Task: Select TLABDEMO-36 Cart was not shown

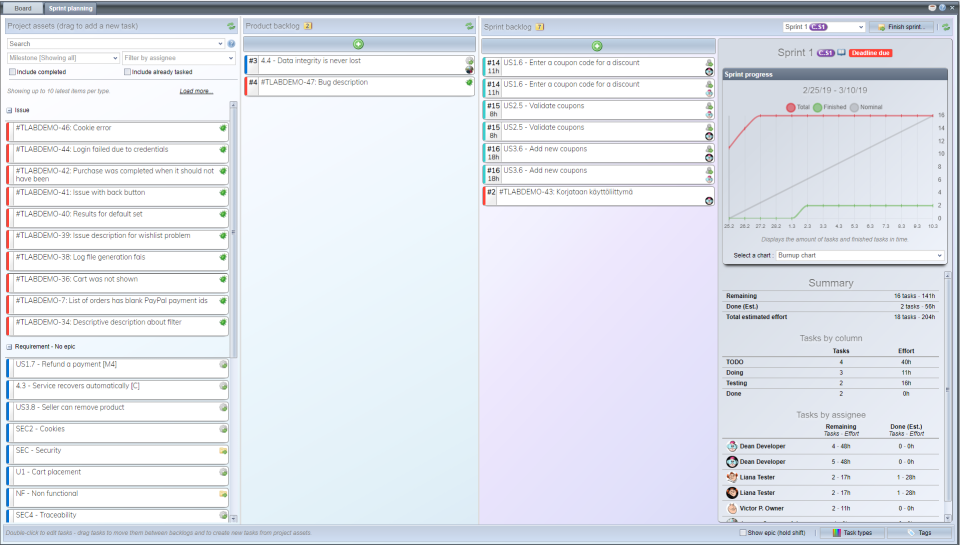Action: (x=118, y=283)
